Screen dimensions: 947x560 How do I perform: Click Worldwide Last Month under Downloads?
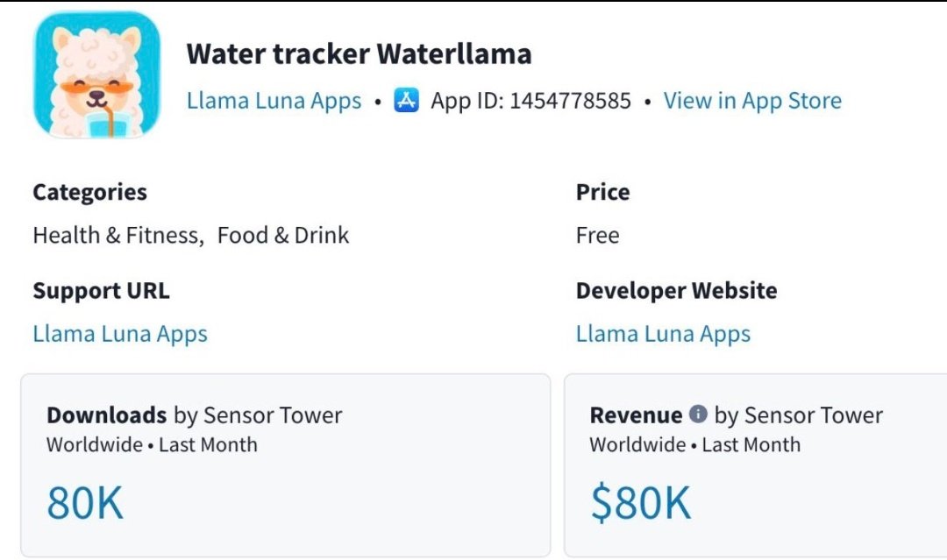(153, 444)
